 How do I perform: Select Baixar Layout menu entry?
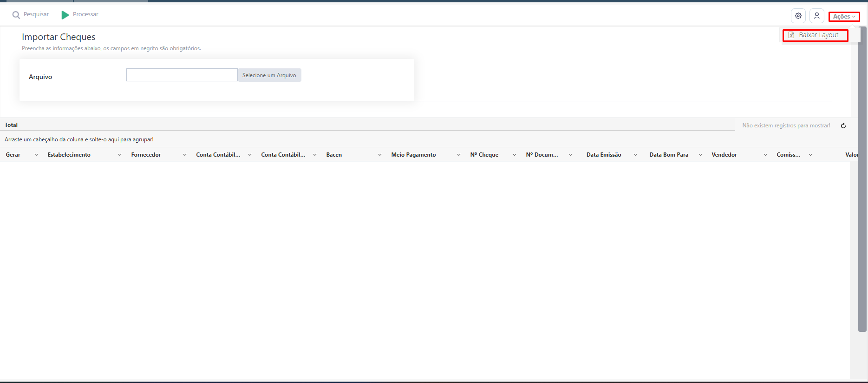(x=815, y=35)
